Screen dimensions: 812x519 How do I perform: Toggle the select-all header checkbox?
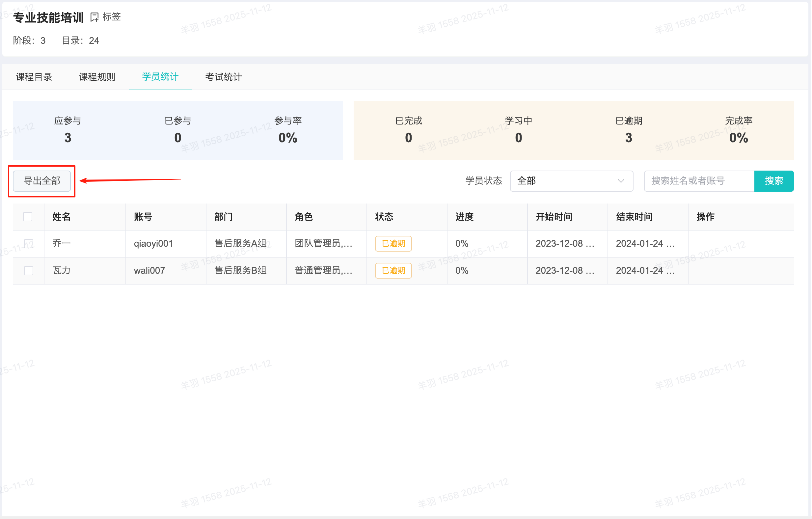pyautogui.click(x=28, y=216)
